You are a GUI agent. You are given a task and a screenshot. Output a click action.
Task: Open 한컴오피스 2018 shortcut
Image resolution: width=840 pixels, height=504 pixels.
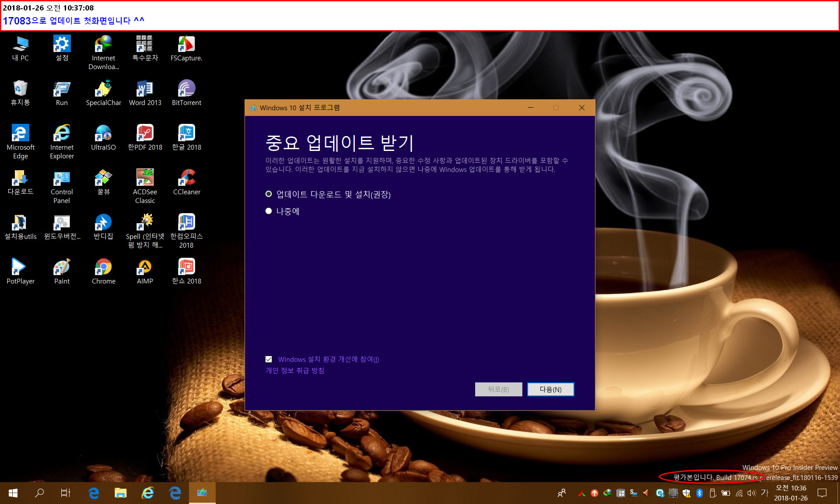[x=186, y=231]
